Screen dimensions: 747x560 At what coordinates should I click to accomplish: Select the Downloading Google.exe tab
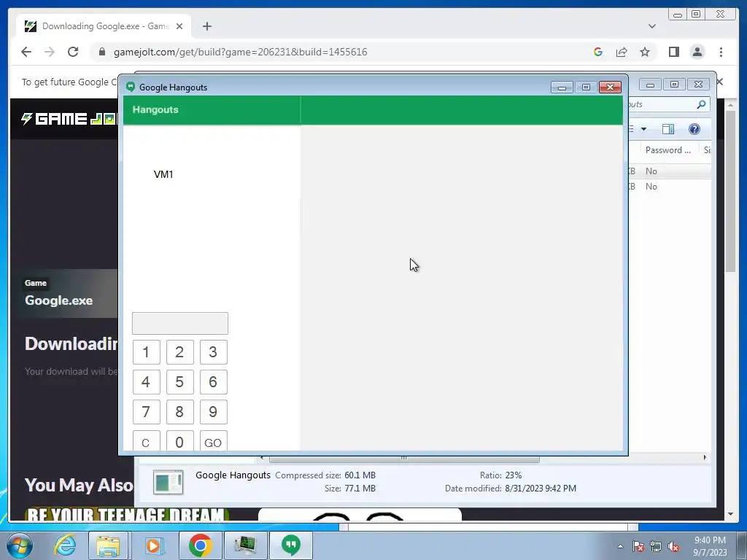[104, 26]
